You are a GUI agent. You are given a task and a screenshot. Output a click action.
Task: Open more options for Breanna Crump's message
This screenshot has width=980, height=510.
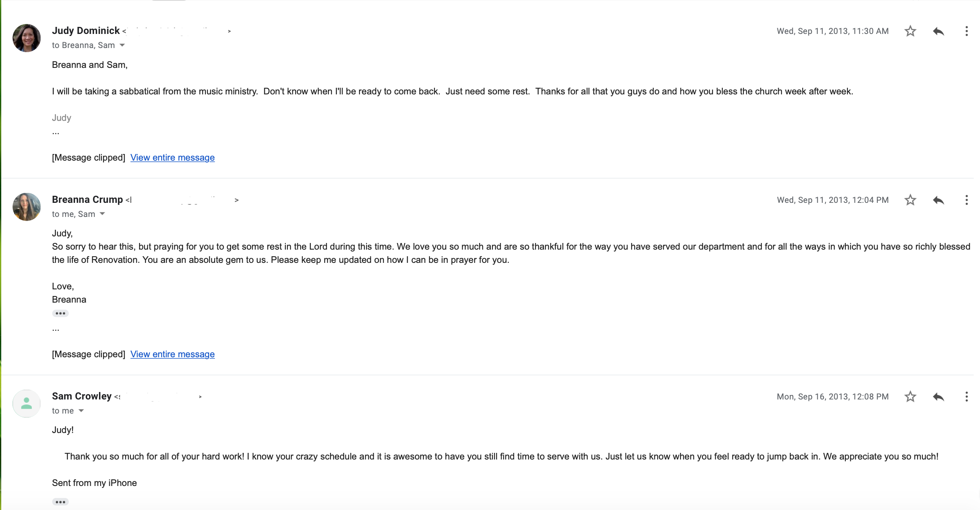pyautogui.click(x=966, y=200)
